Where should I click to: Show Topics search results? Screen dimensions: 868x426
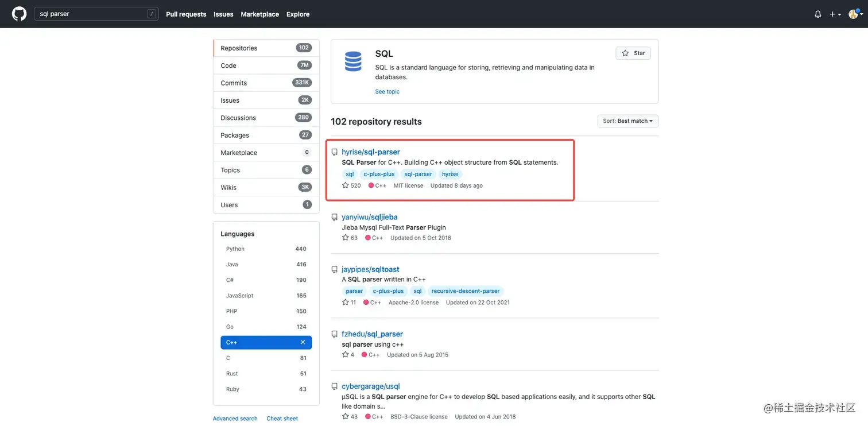266,170
